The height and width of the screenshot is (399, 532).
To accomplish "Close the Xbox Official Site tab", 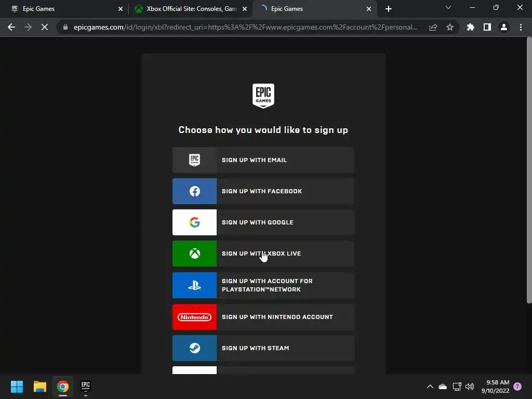I will click(x=245, y=9).
